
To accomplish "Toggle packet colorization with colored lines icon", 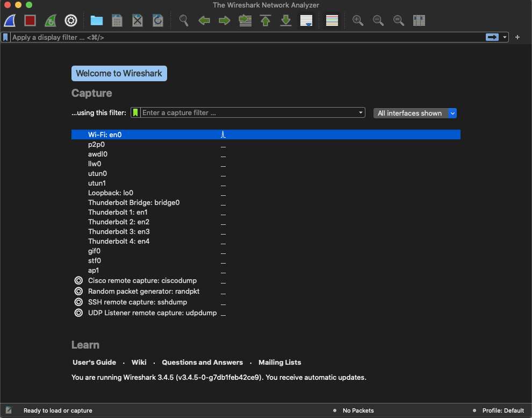I will 332,20.
